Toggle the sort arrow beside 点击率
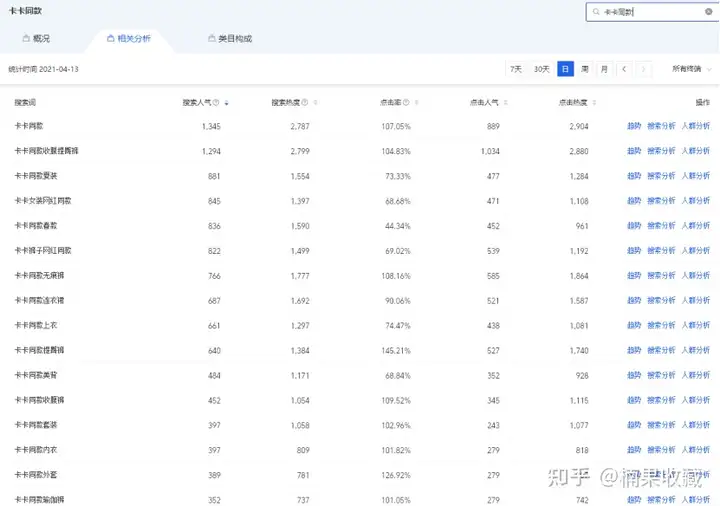Viewport: 720px width, 506px height. pyautogui.click(x=416, y=103)
